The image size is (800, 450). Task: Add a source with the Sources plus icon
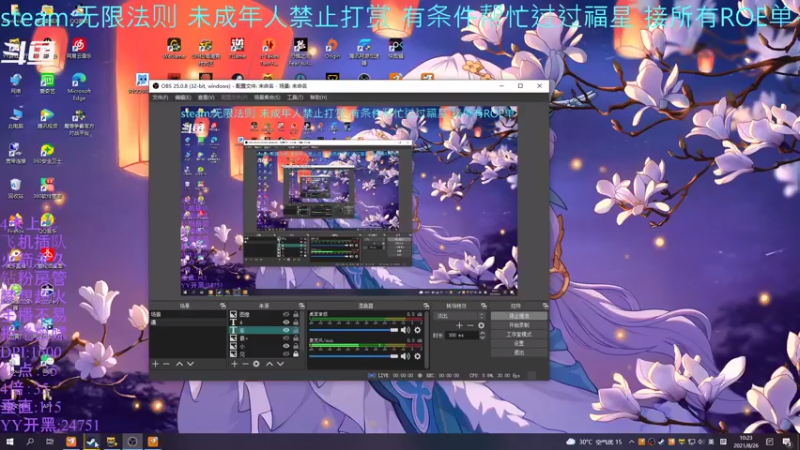click(234, 364)
